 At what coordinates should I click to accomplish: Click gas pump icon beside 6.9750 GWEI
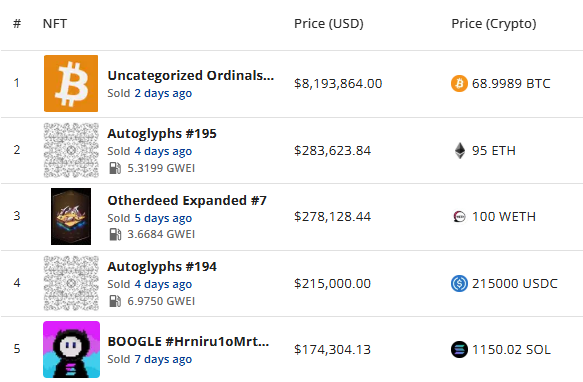115,301
